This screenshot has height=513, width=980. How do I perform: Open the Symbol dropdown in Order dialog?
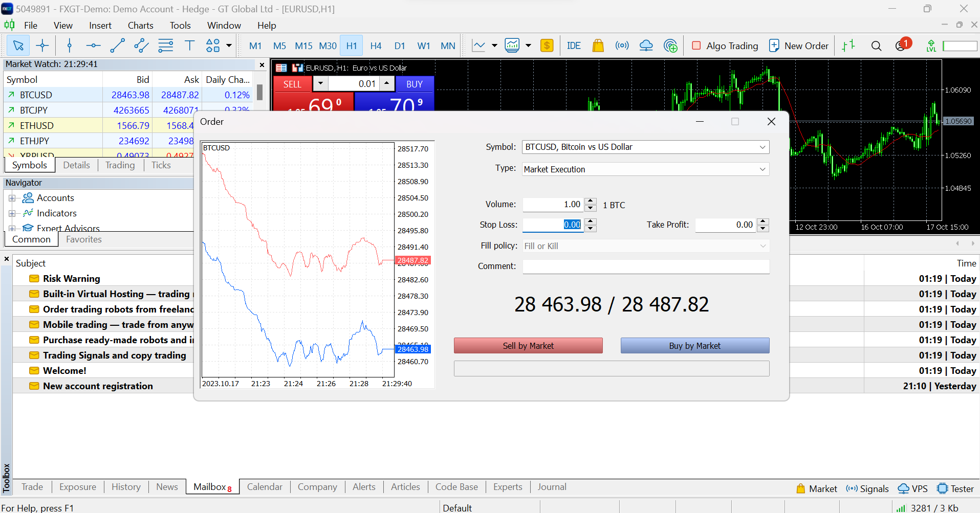click(762, 147)
